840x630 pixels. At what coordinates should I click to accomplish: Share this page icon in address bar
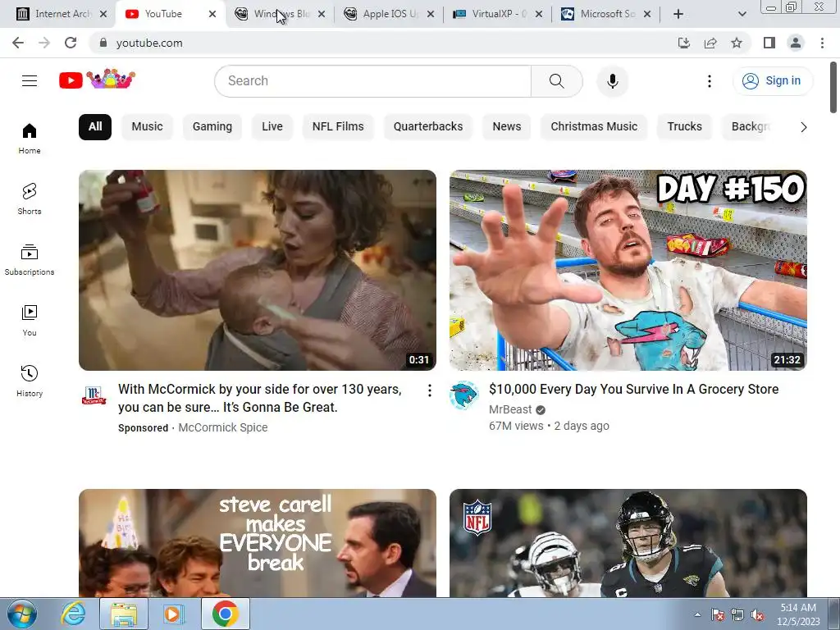coord(710,43)
